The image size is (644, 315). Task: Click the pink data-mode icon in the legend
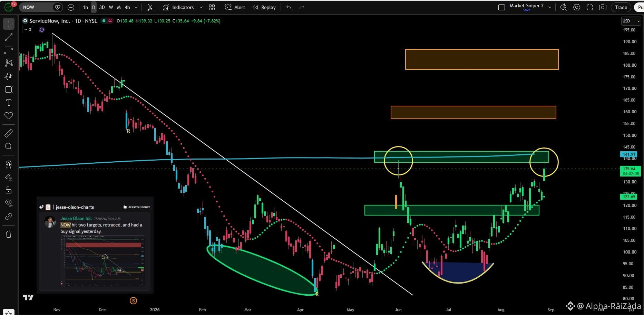[110, 21]
